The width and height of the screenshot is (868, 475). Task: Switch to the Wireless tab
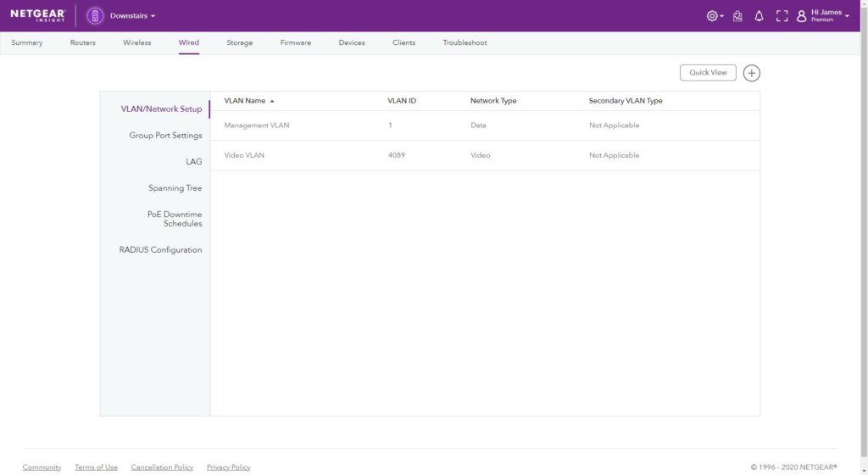click(x=136, y=42)
